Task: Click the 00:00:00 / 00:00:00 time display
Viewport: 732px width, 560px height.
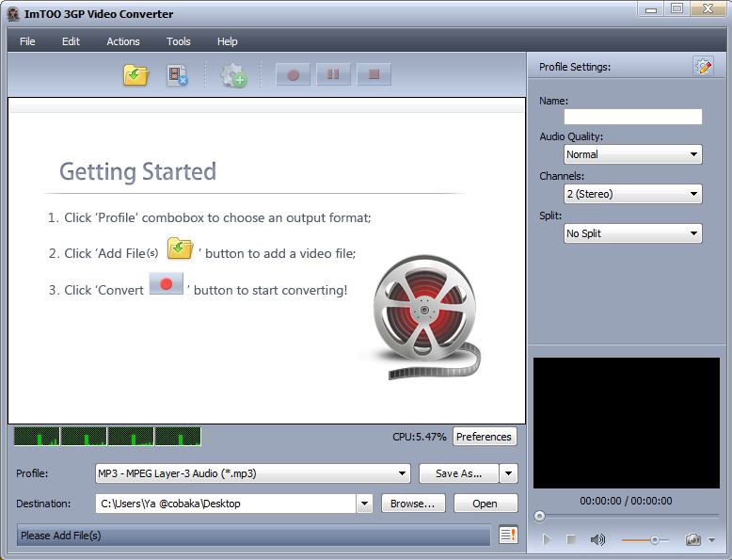Action: pyautogui.click(x=626, y=501)
